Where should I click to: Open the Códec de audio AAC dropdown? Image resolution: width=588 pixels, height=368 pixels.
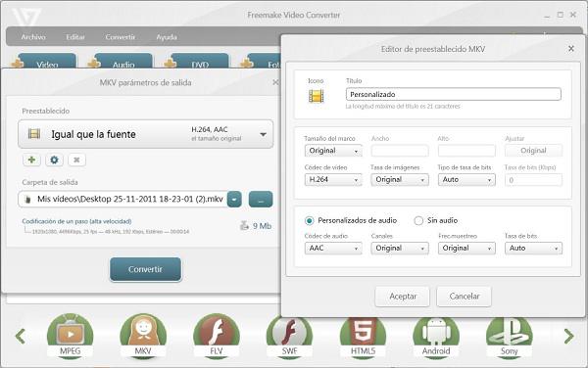(333, 249)
